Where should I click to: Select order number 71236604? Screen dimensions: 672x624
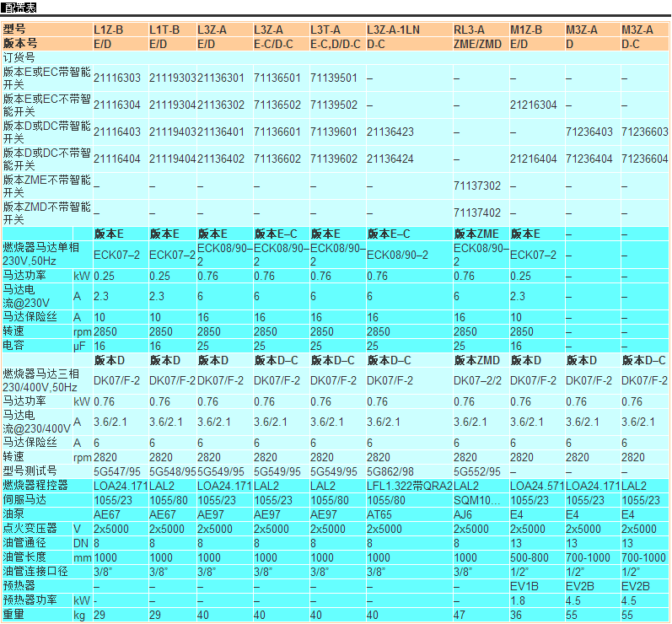tap(645, 159)
